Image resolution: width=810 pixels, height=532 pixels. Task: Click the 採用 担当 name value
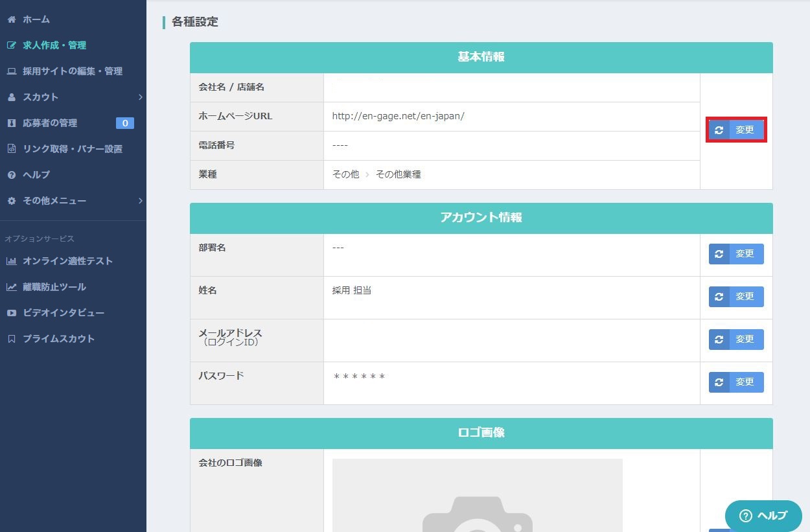pos(352,290)
